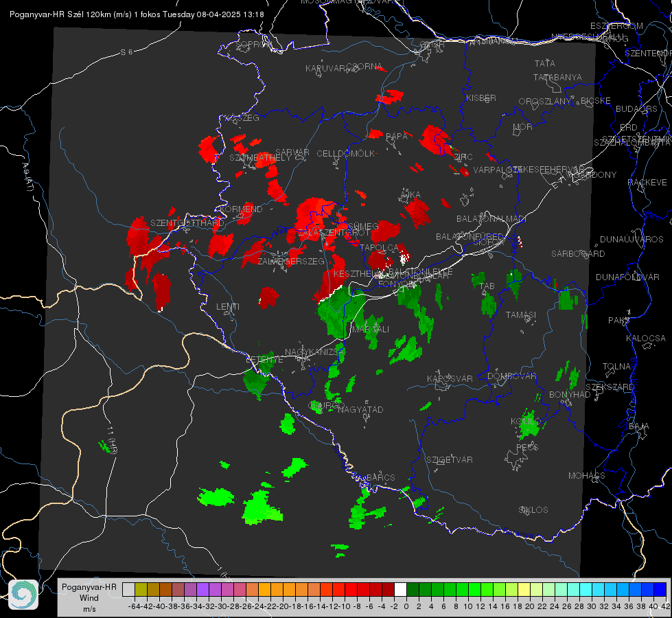
Task: Click the MARCALI town label
Action: coord(370,330)
